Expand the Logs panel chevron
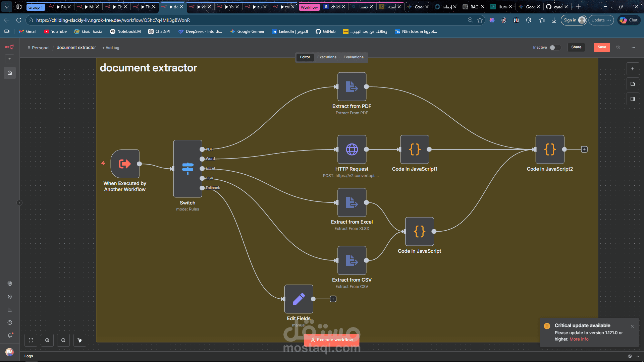 click(x=638, y=356)
